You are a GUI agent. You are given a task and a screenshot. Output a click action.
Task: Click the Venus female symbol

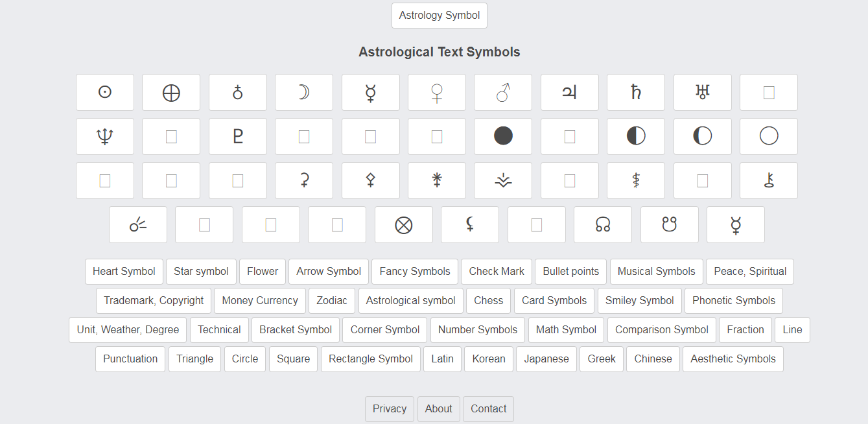click(437, 92)
